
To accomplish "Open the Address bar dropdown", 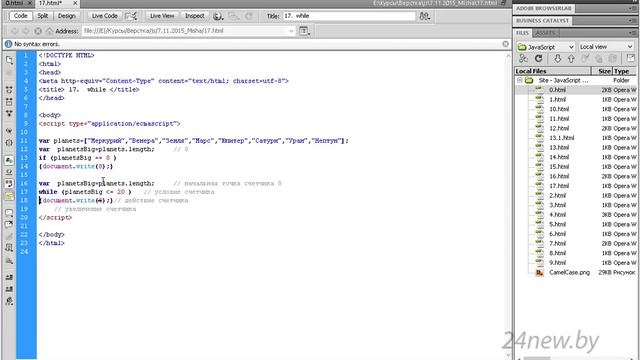I will pyautogui.click(x=291, y=31).
